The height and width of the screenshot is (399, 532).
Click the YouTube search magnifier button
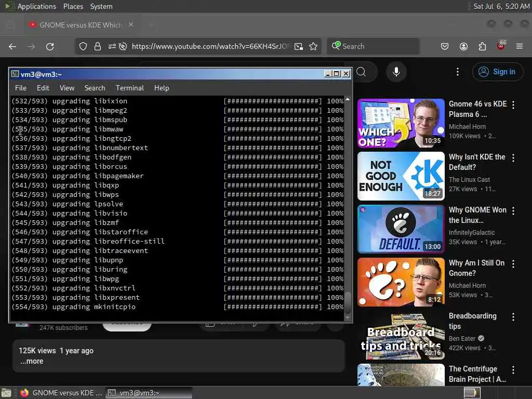click(362, 72)
